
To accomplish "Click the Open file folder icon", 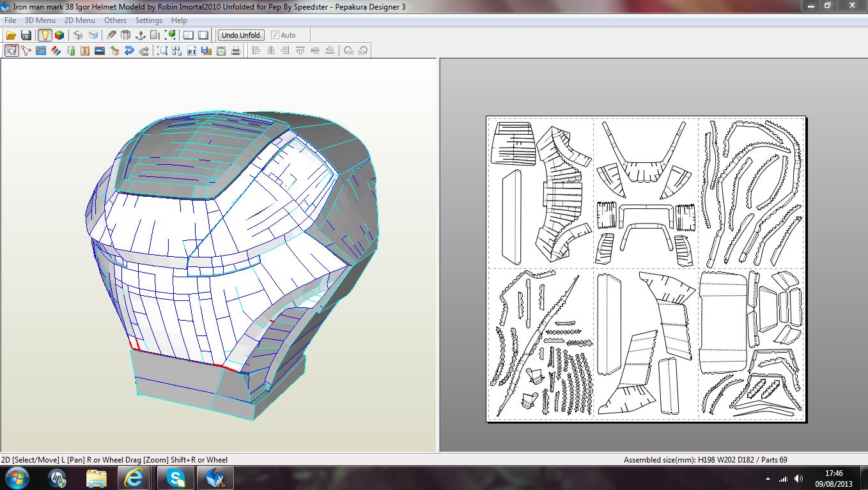I will coord(11,35).
